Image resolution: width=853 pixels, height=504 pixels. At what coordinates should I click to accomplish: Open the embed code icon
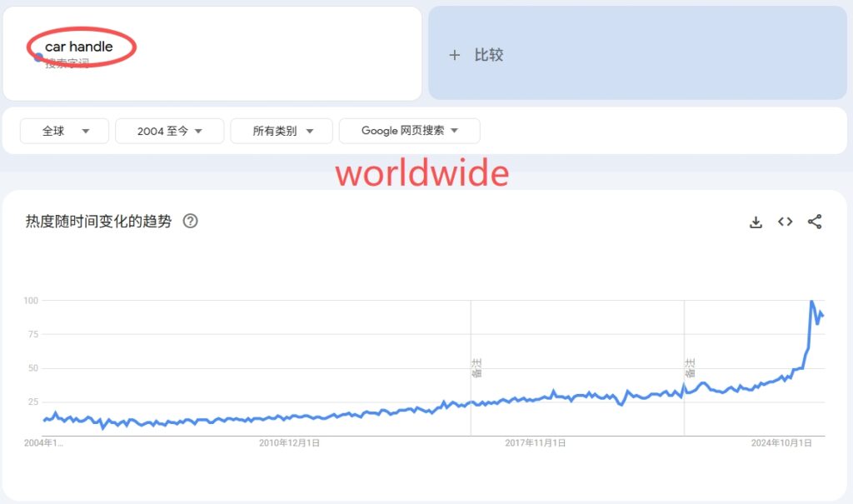coord(785,222)
